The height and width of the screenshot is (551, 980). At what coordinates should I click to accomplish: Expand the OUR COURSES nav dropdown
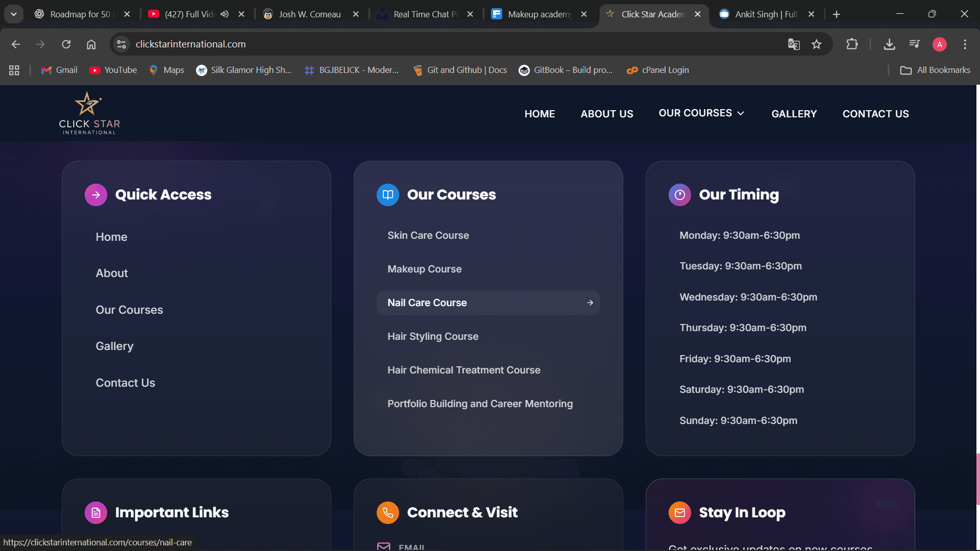[701, 113]
